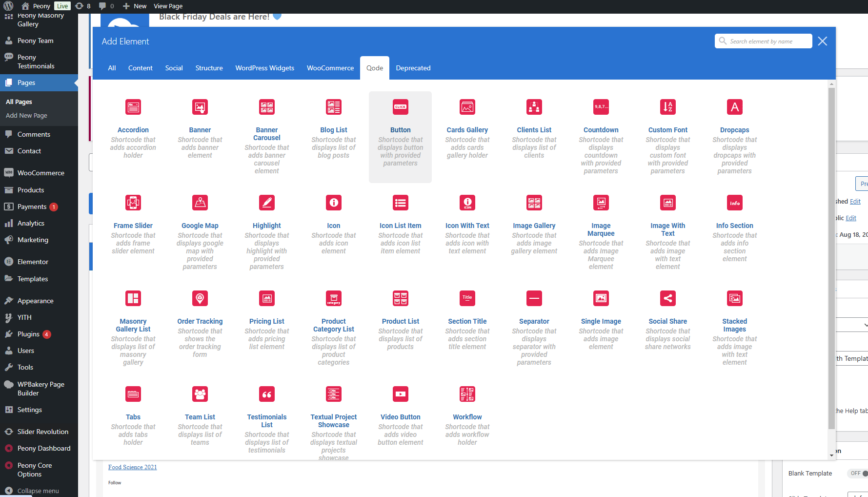Switch to the All elements tab

pyautogui.click(x=112, y=68)
